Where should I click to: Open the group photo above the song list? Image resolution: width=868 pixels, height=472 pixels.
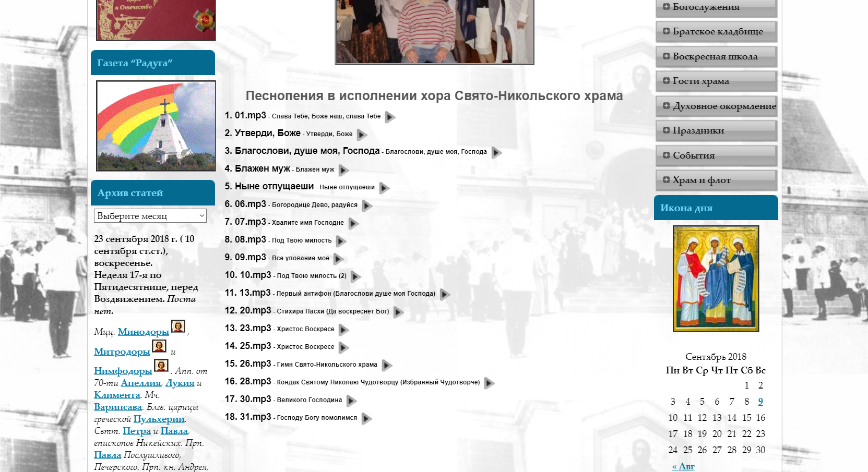(434, 32)
